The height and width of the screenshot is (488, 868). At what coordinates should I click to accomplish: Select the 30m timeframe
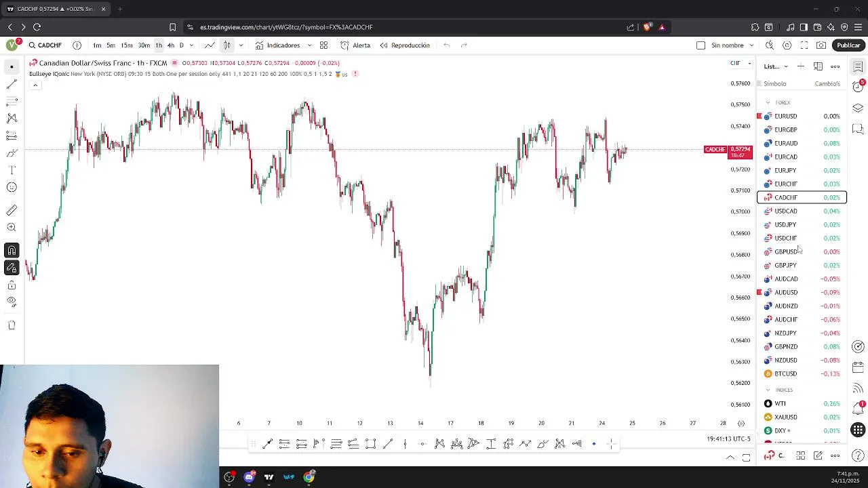tap(144, 45)
